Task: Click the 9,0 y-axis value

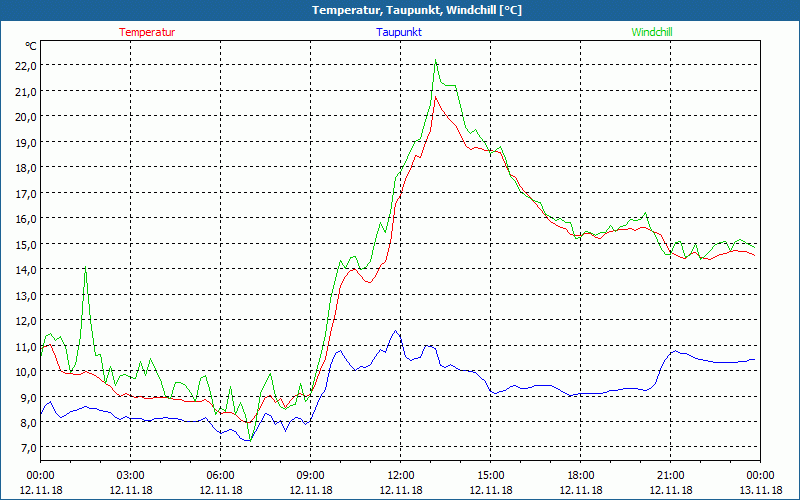Action: click(28, 397)
